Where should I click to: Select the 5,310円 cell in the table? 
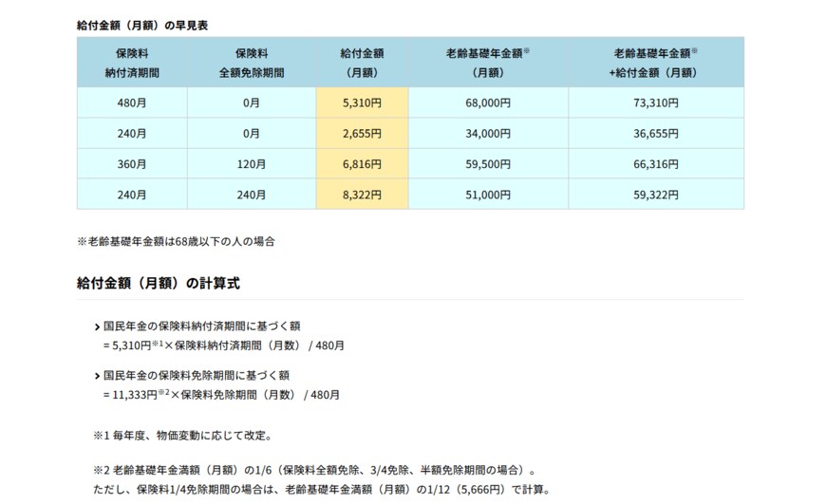coord(363,103)
